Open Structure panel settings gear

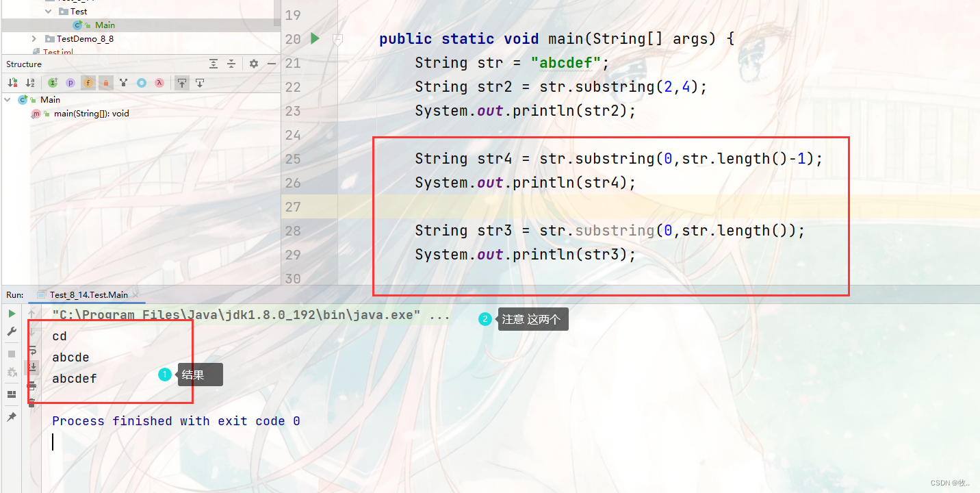pos(254,64)
